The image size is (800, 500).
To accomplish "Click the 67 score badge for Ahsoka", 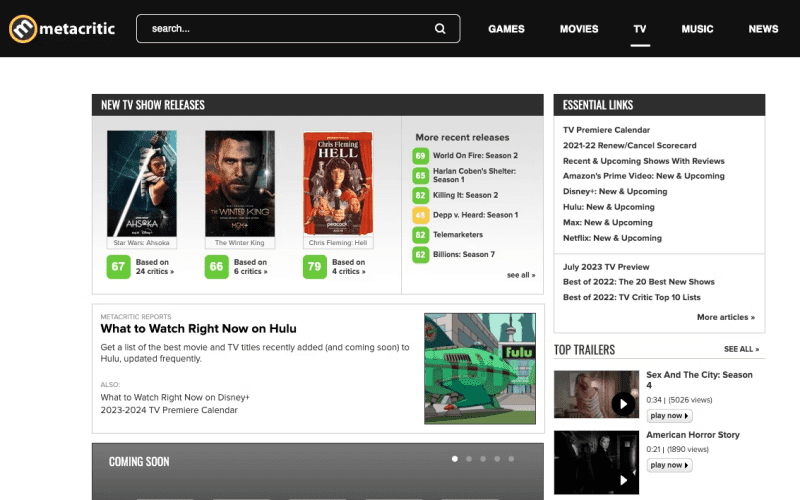I will pos(118,266).
